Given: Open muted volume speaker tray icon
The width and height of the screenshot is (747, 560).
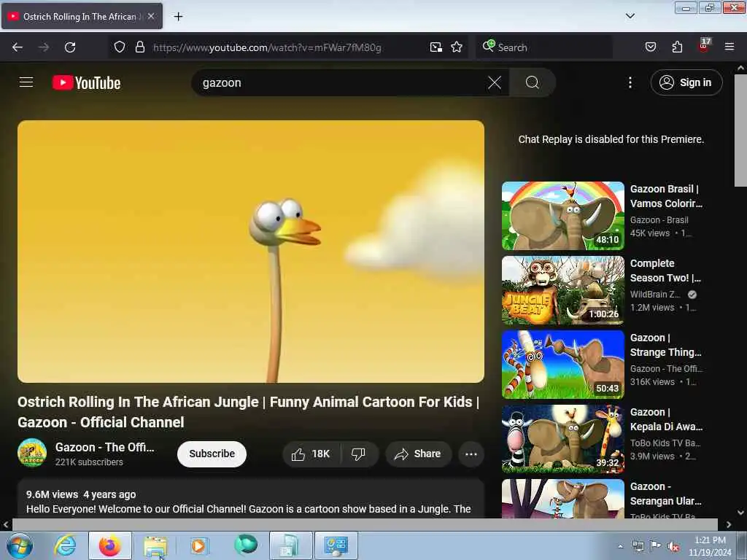Looking at the screenshot, I should click(673, 547).
